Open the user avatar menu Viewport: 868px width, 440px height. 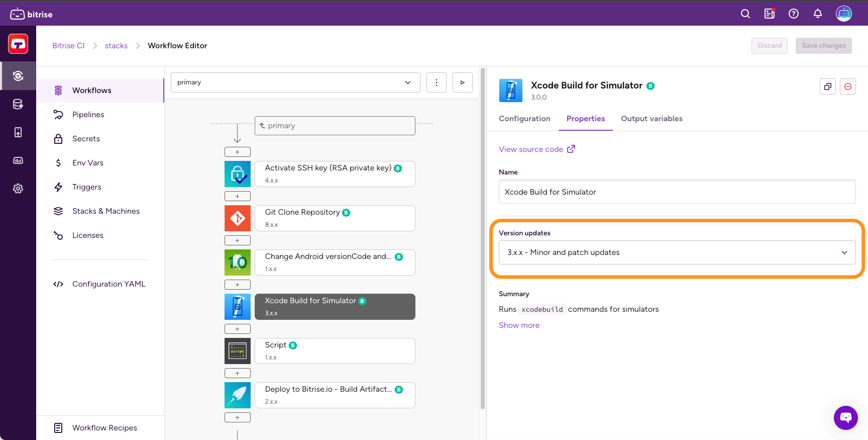pos(844,14)
